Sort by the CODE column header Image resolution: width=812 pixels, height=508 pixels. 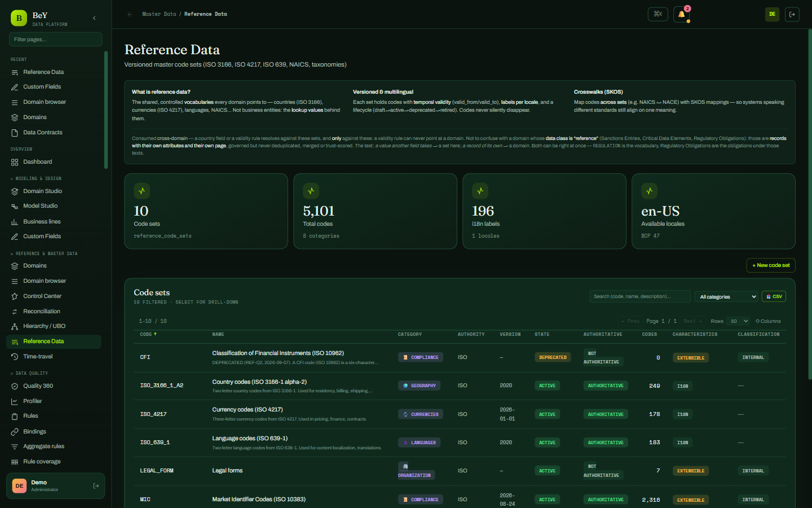tap(148, 334)
